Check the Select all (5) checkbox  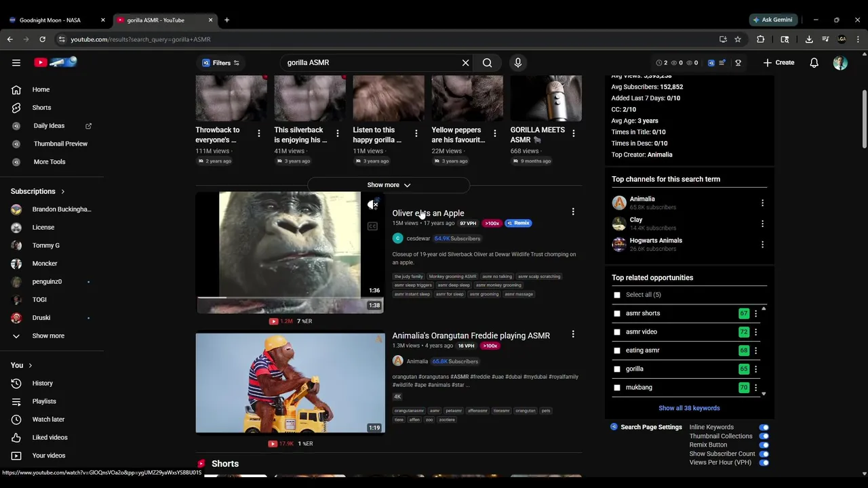[616, 295]
